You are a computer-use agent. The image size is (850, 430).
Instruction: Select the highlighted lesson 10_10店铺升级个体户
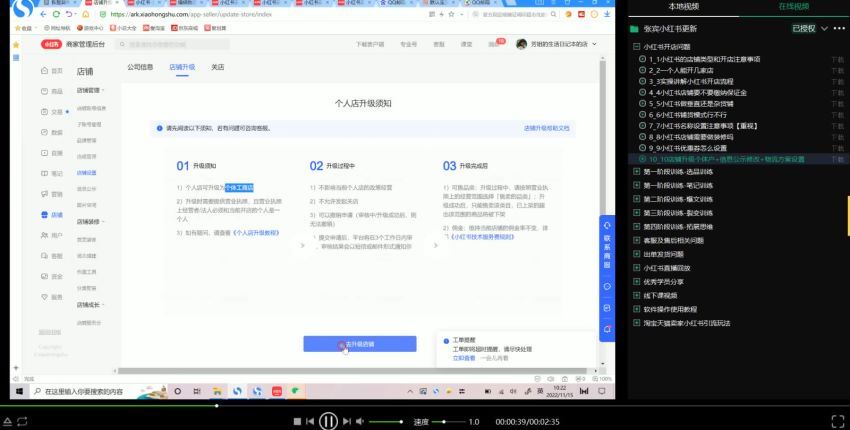(726, 159)
